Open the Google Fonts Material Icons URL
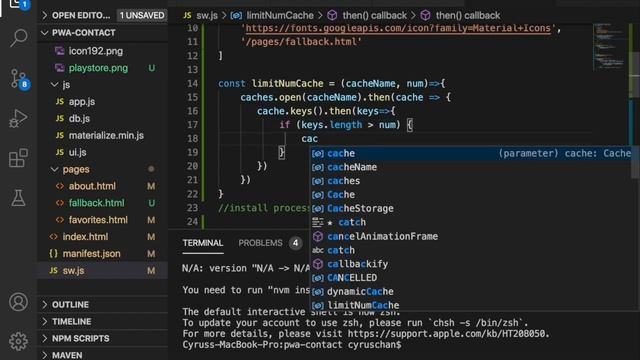640x360 pixels. click(398, 28)
